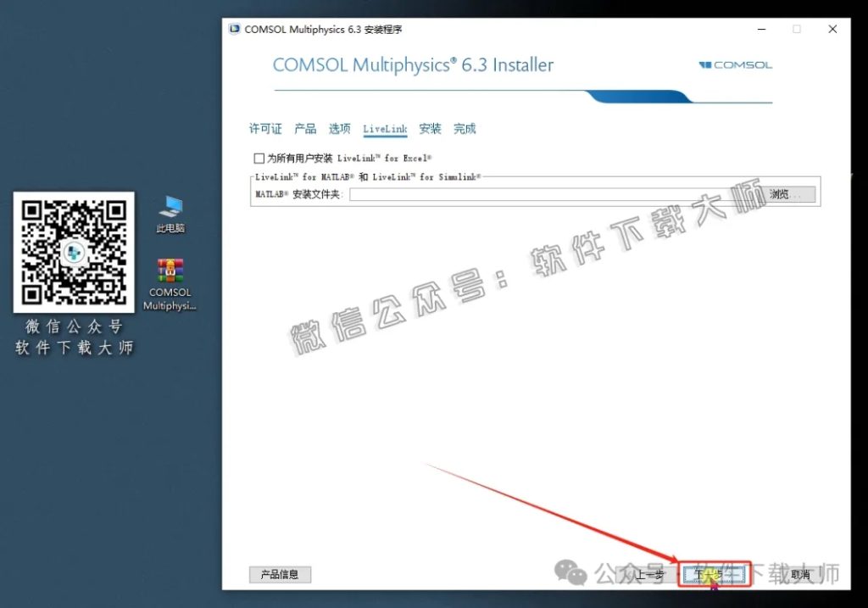The image size is (868, 608).
Task: Minimize the installer window
Action: 760,28
